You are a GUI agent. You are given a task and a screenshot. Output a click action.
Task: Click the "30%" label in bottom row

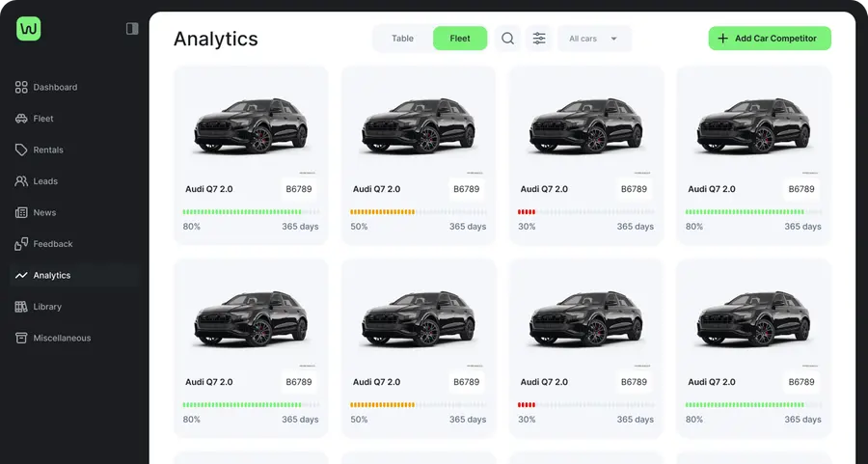point(527,420)
